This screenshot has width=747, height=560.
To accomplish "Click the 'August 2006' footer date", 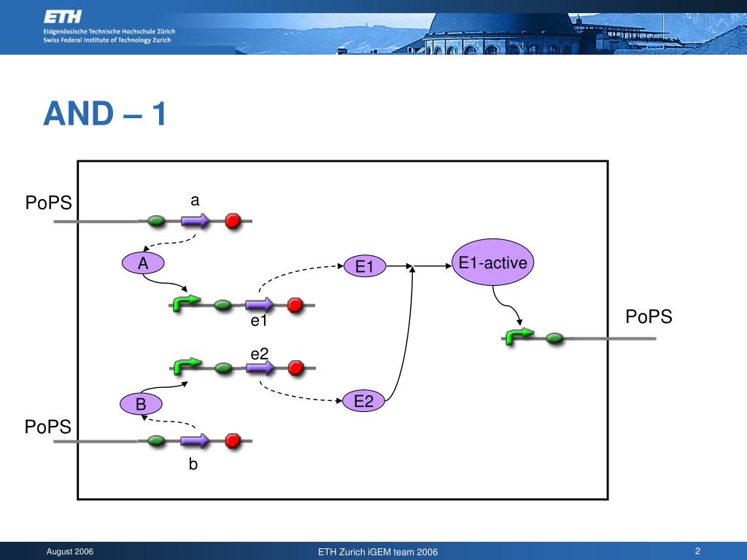I will pyautogui.click(x=70, y=551).
